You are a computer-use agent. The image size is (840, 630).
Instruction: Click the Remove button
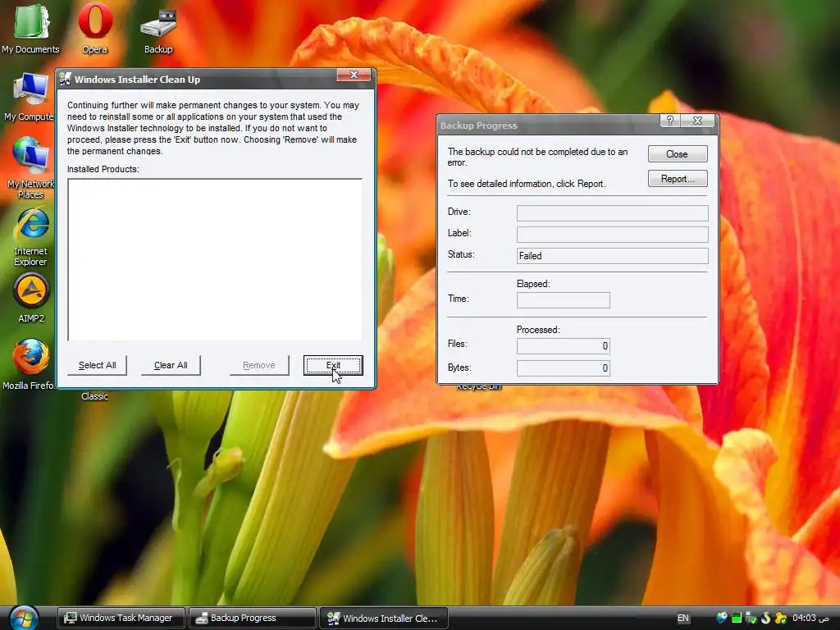(259, 365)
